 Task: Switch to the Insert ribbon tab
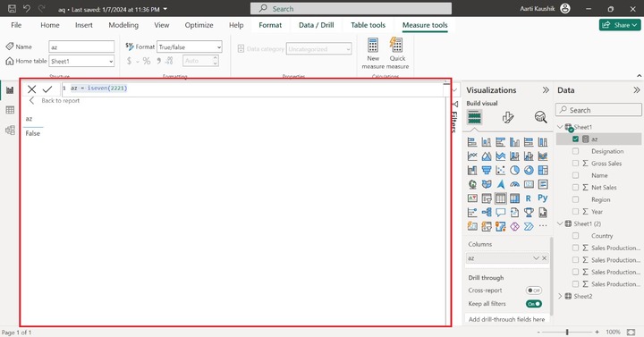[x=84, y=25]
